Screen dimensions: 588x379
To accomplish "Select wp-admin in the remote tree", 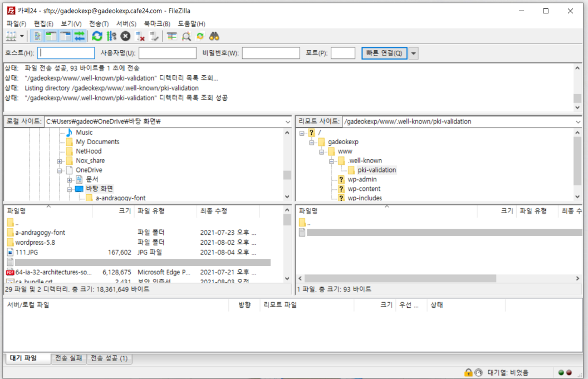I will (x=362, y=179).
